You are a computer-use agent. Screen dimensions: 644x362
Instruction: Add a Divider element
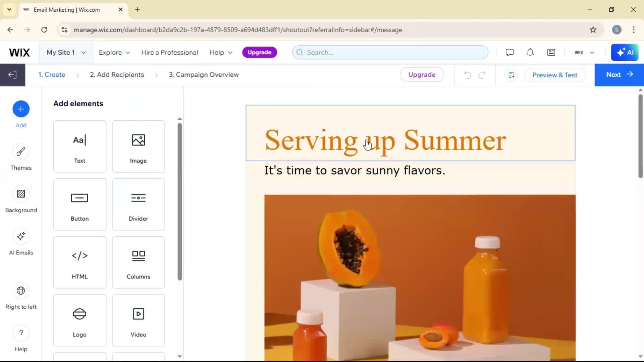138,204
